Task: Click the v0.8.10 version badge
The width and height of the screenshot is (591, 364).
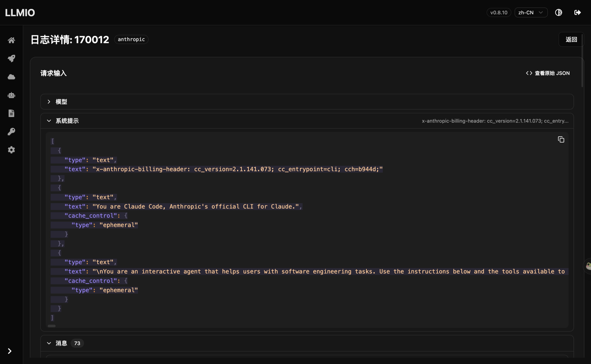Action: point(499,12)
